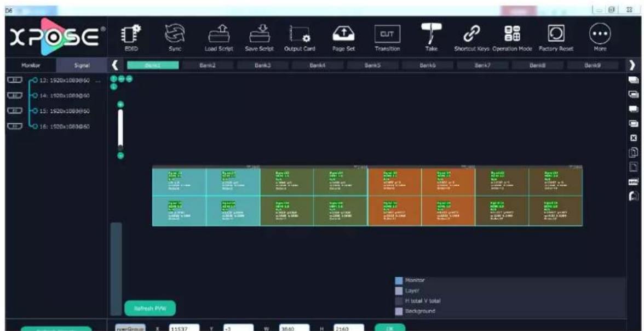Image resolution: width=644 pixels, height=331 pixels.
Task: Select the Bank1 tab
Action: (153, 65)
